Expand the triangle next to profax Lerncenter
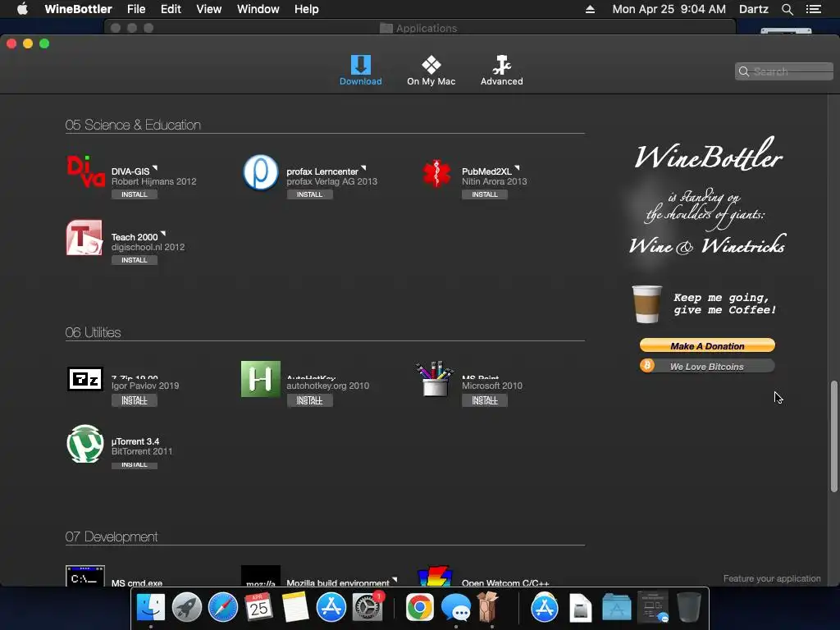 363,167
